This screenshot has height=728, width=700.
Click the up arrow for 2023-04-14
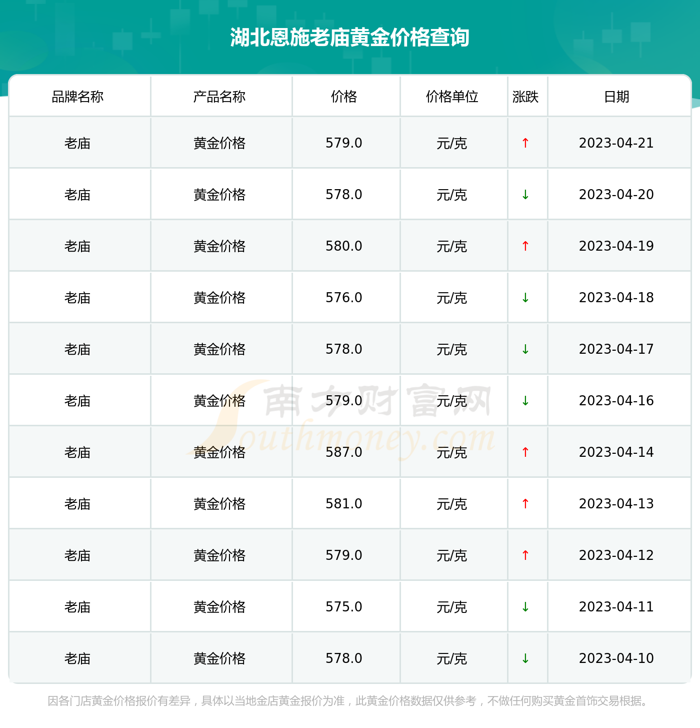point(525,452)
